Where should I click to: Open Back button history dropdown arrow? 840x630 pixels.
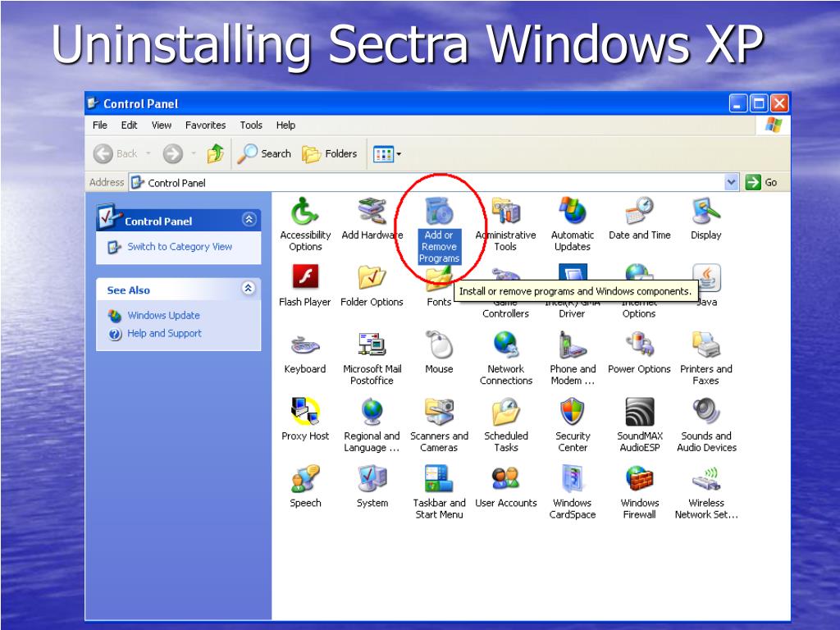point(148,153)
